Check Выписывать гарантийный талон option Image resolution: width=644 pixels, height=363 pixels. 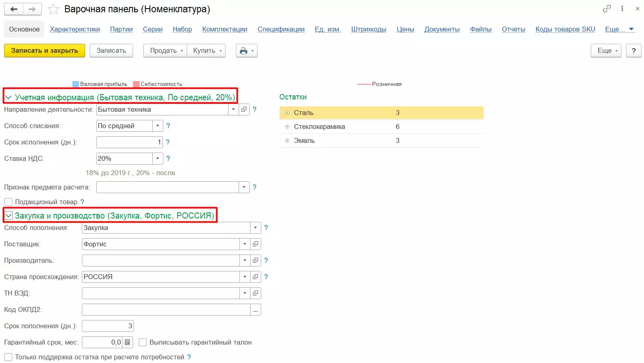[143, 343]
